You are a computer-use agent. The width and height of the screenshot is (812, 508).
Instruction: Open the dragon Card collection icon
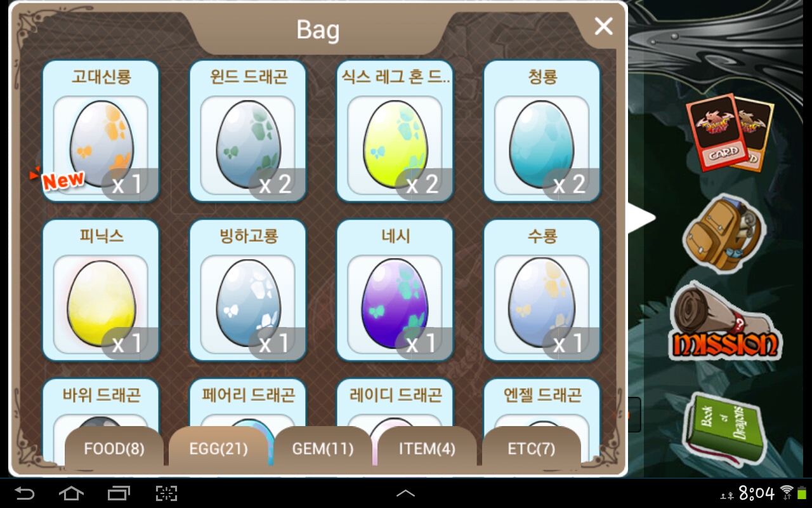pyautogui.click(x=730, y=132)
